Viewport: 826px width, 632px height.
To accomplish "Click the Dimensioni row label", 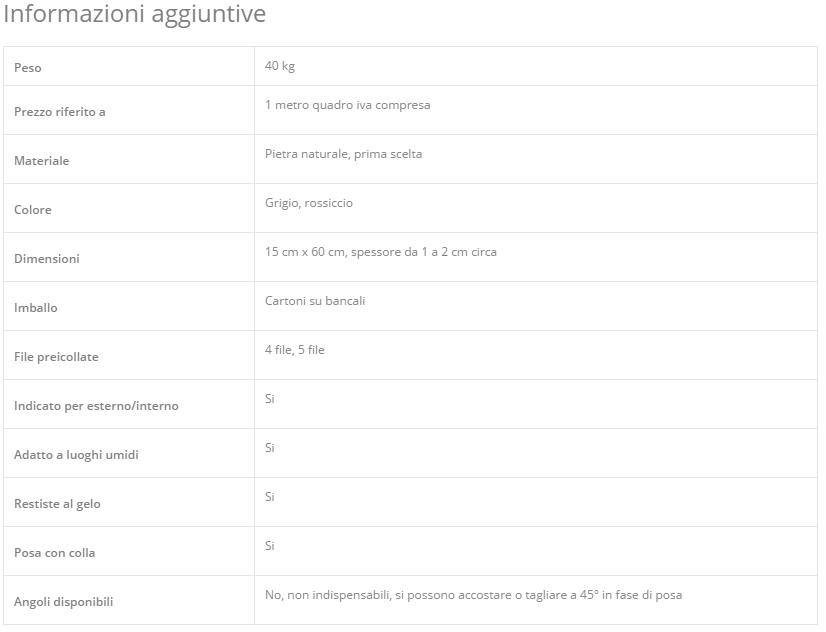I will click(47, 259).
